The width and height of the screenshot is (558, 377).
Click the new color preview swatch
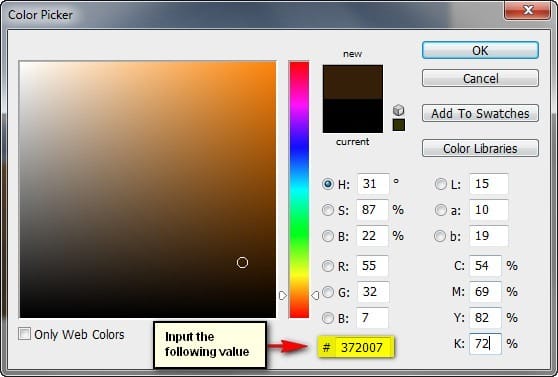[353, 82]
